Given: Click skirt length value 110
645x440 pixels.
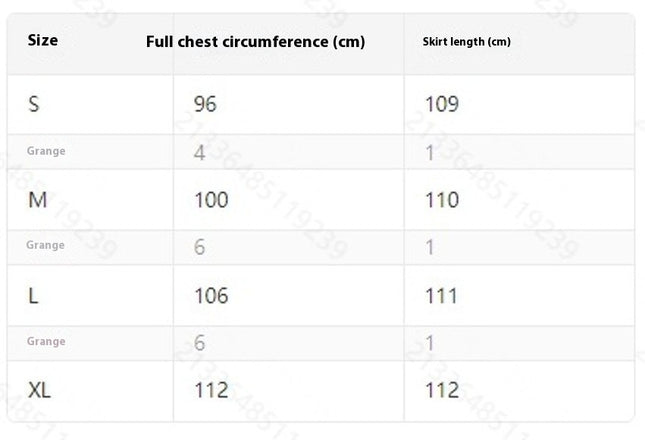Looking at the screenshot, I should pyautogui.click(x=442, y=200).
